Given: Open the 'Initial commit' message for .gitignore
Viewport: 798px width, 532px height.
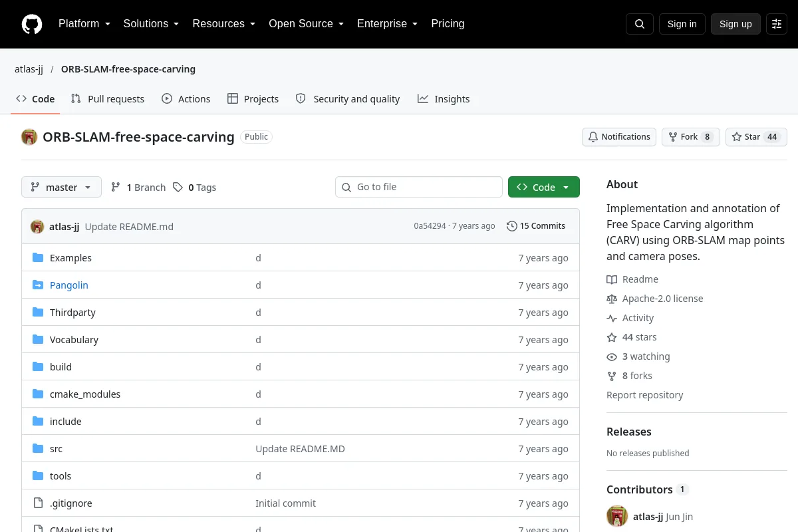Looking at the screenshot, I should (285, 503).
